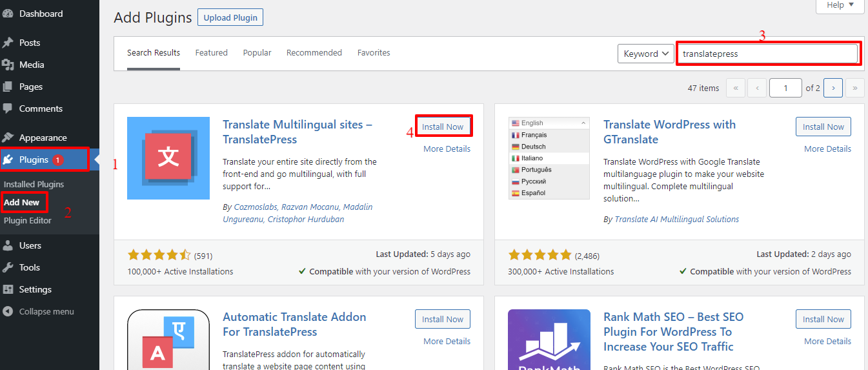
Task: Click the Collapse menu arrow icon
Action: pyautogui.click(x=8, y=311)
